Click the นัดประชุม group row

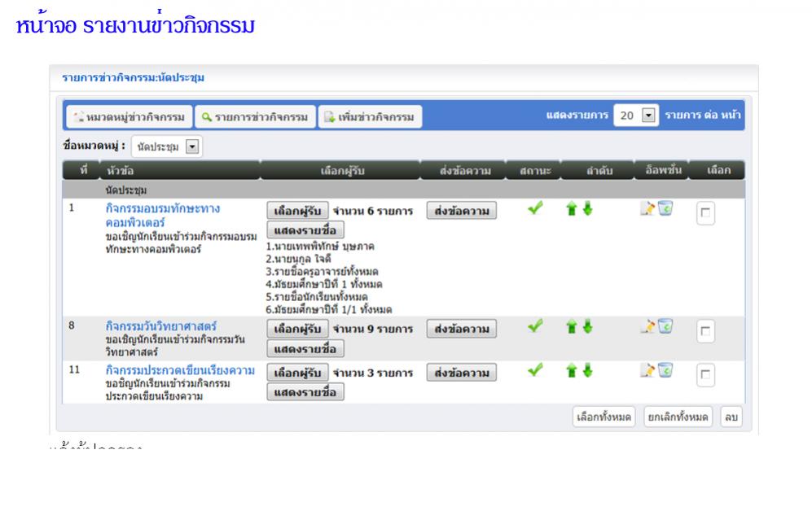click(x=403, y=190)
